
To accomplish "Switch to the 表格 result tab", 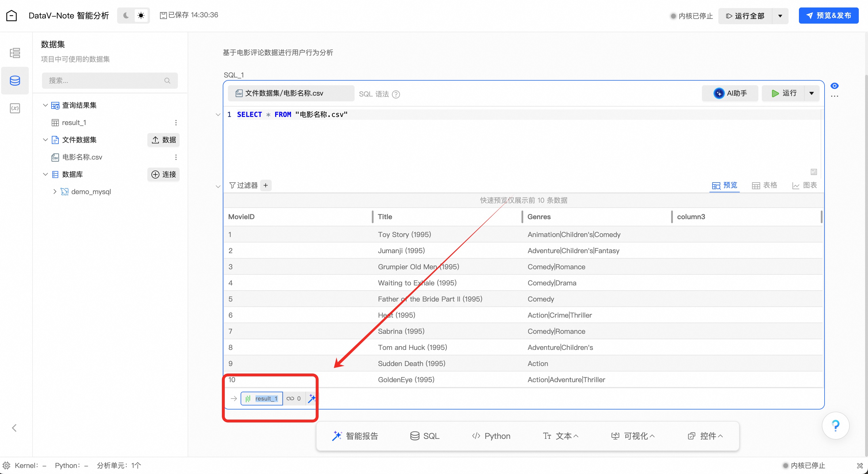I will 764,185.
